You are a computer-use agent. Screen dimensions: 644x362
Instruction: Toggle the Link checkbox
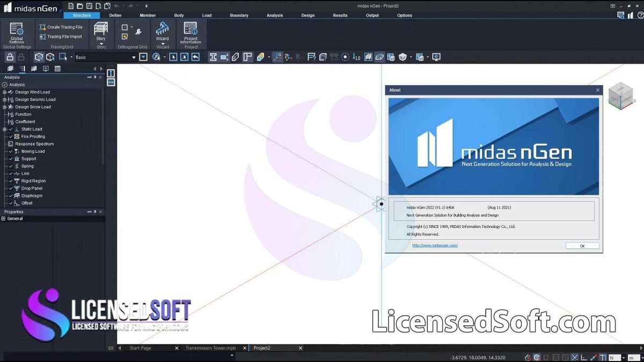11,174
